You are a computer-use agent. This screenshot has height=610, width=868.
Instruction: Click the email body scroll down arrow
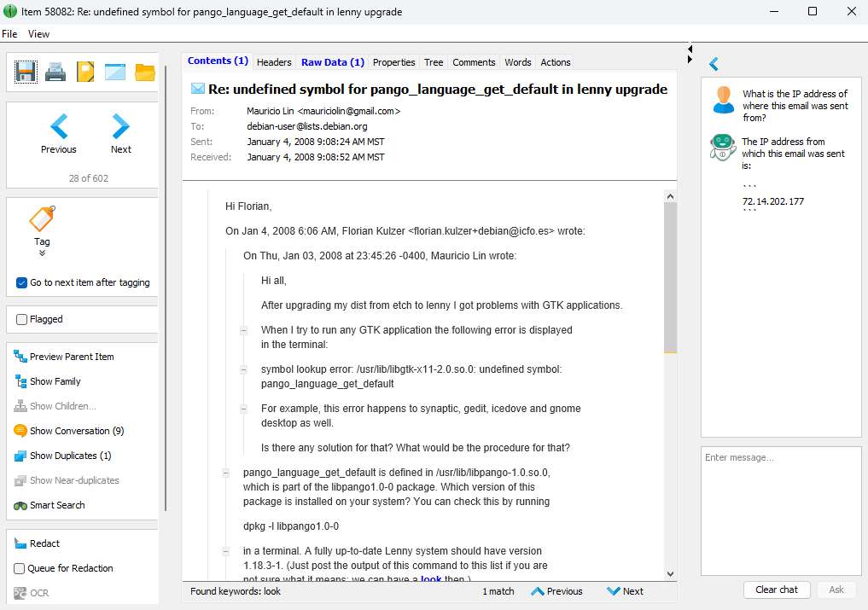point(670,574)
